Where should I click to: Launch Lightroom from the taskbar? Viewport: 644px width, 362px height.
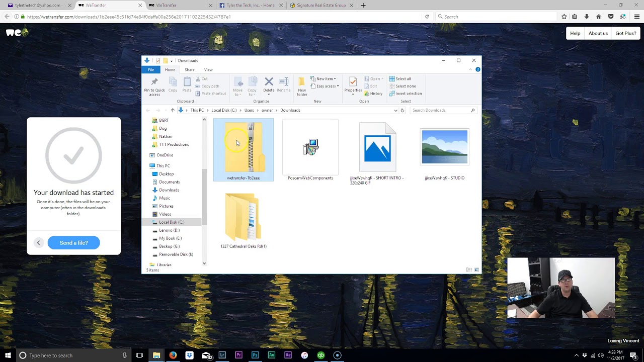point(222,355)
